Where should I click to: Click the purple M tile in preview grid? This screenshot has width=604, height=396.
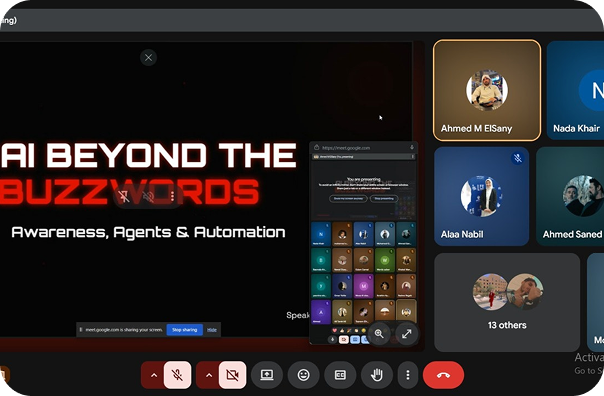[x=363, y=286]
